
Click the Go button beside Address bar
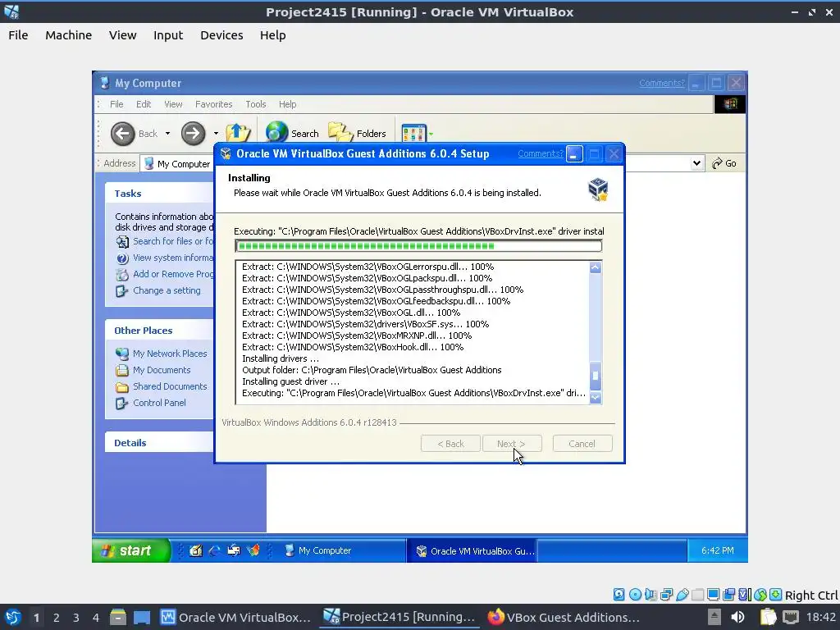point(724,163)
